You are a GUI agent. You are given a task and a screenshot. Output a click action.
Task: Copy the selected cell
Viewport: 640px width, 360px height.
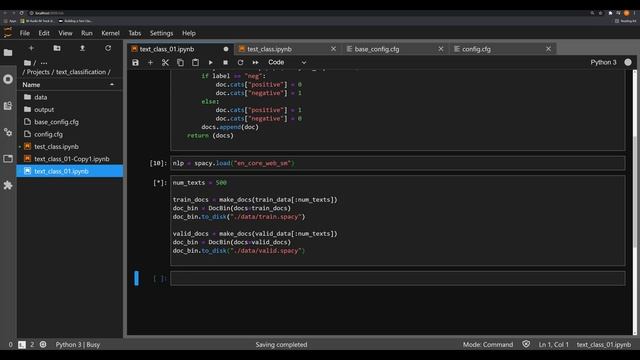pos(180,62)
